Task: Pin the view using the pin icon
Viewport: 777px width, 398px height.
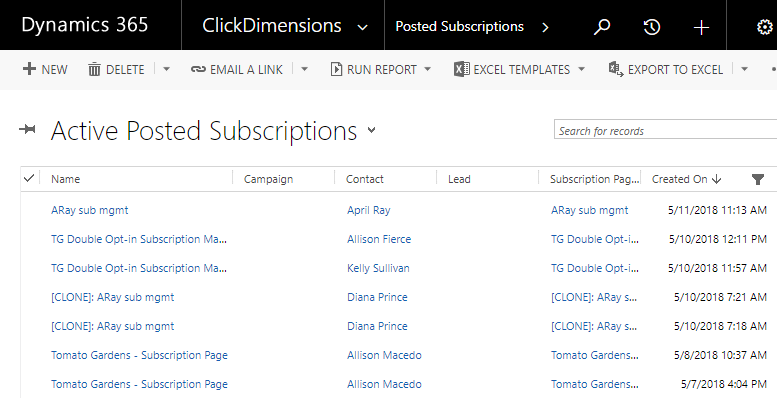Action: click(27, 130)
